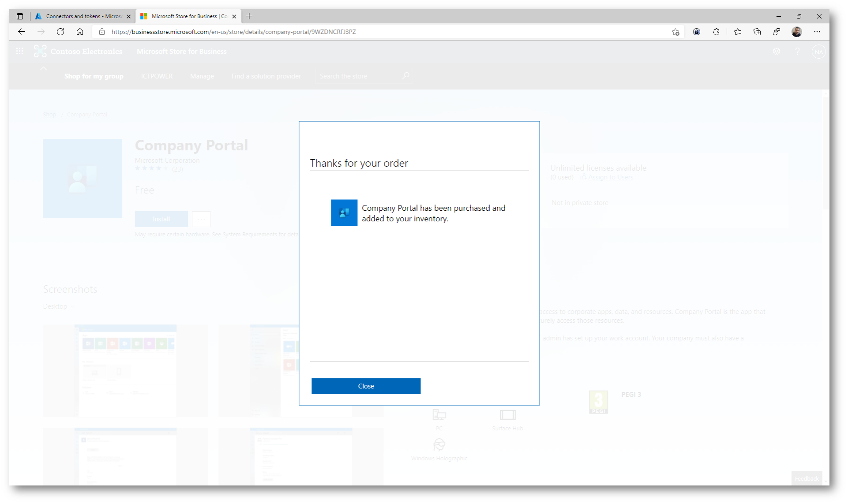Click the view site information lock icon
The image size is (848, 504).
click(x=102, y=32)
